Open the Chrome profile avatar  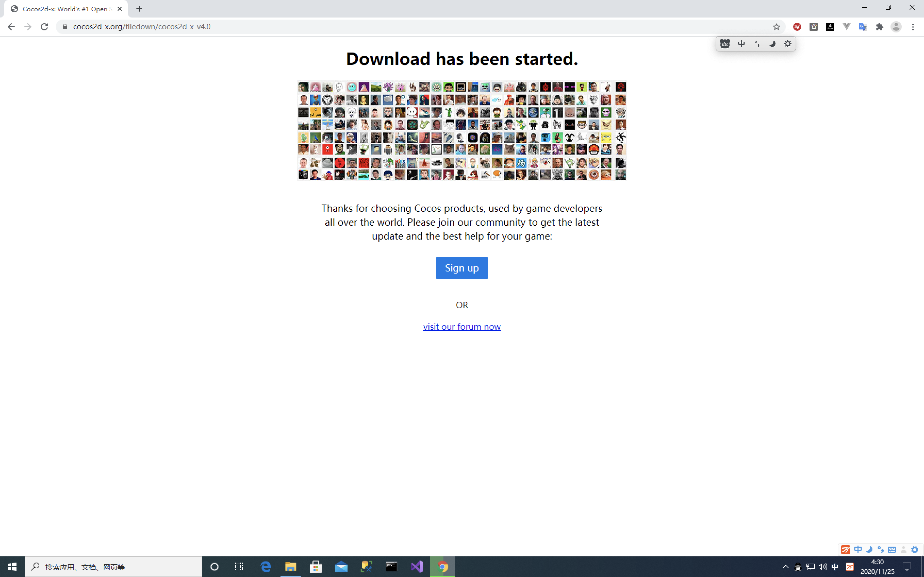click(896, 27)
